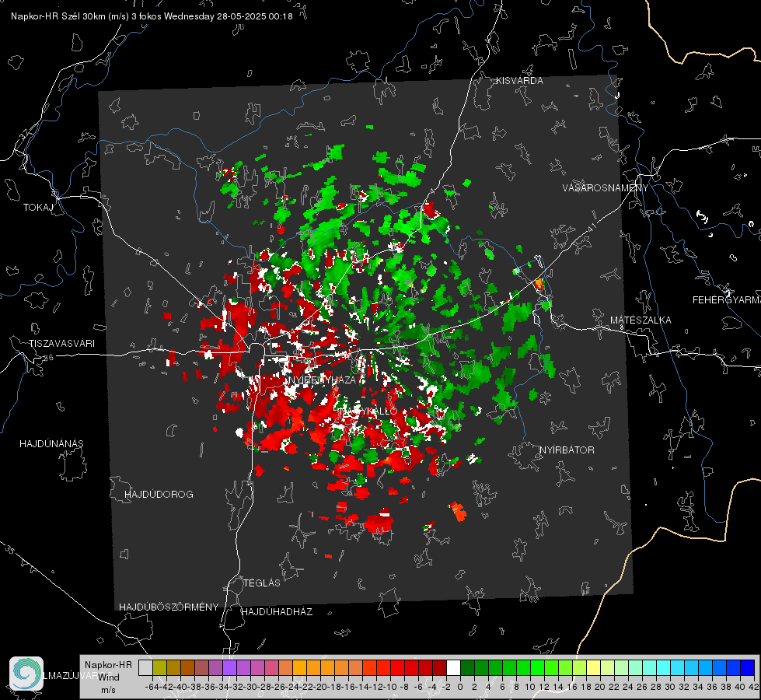The height and width of the screenshot is (700, 761).
Task: Pick the dark green swatch between 0 and 2
Action: [467, 667]
